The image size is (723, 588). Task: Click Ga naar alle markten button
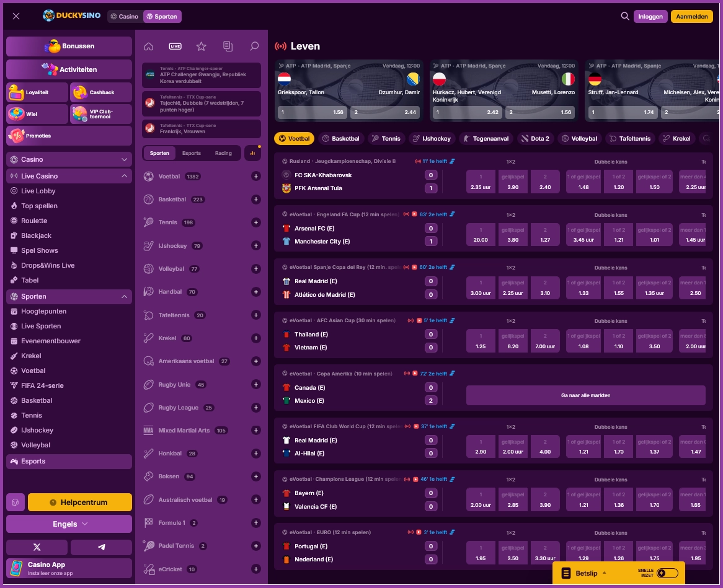click(585, 395)
